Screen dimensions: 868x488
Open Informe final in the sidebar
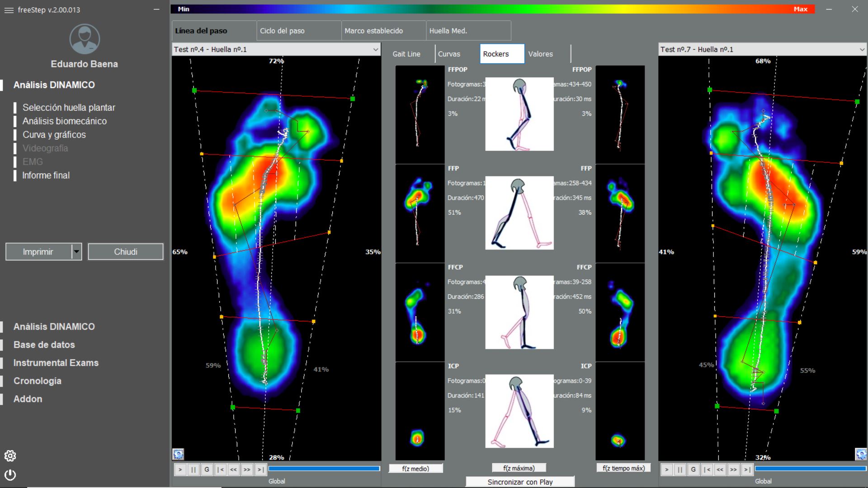46,175
